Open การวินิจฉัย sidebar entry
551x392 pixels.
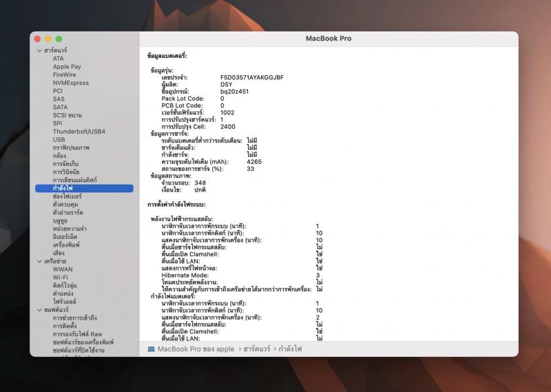tap(66, 172)
